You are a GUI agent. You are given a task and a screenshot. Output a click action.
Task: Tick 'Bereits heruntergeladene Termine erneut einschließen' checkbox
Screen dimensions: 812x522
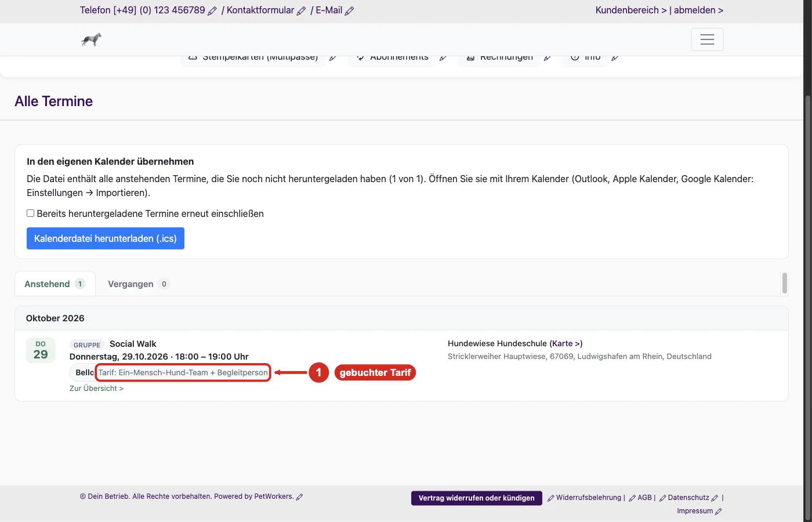[x=31, y=213]
